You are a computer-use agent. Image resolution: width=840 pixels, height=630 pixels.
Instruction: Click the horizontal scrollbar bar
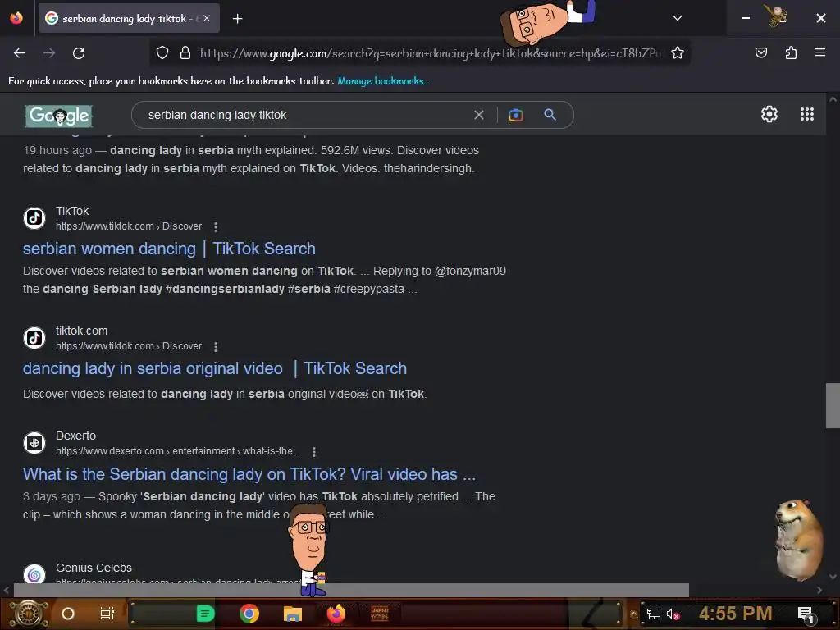point(351,590)
